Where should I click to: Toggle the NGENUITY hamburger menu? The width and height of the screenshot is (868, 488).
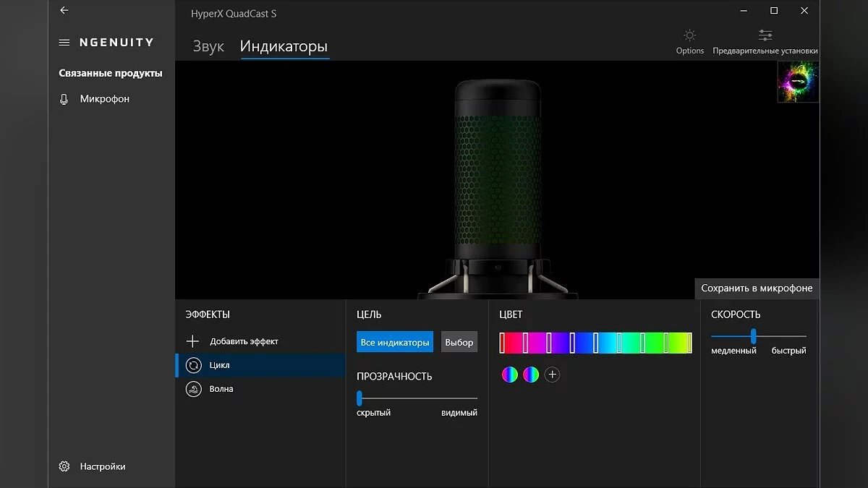(x=64, y=43)
